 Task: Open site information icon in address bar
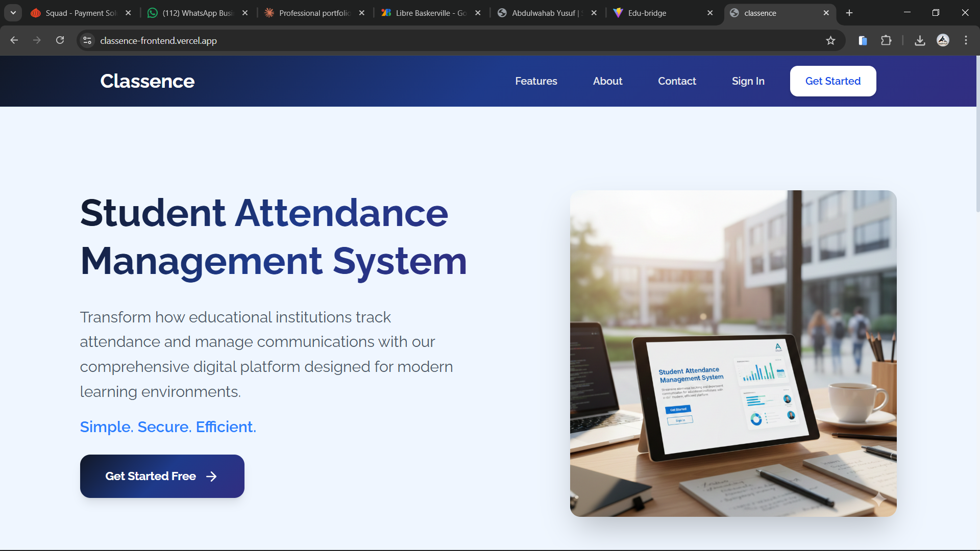(x=87, y=40)
